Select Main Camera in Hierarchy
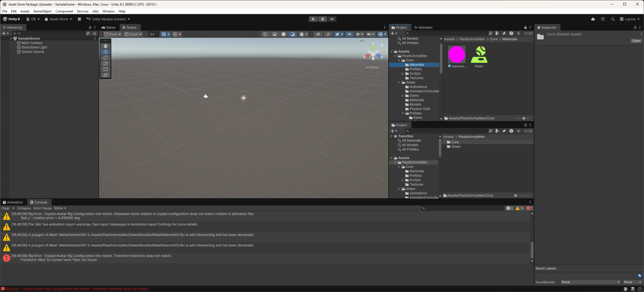 [x=32, y=43]
